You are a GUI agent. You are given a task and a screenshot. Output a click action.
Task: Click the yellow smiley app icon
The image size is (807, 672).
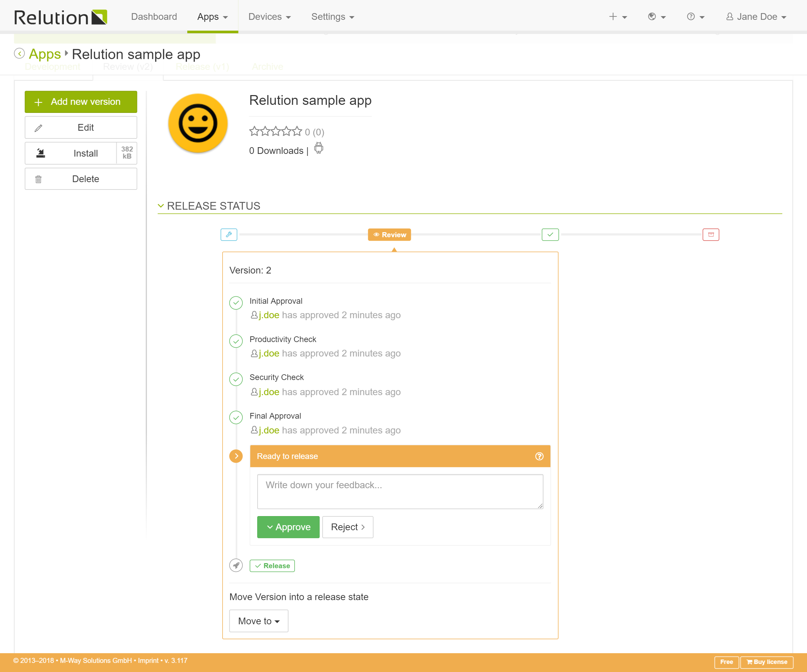pyautogui.click(x=198, y=123)
